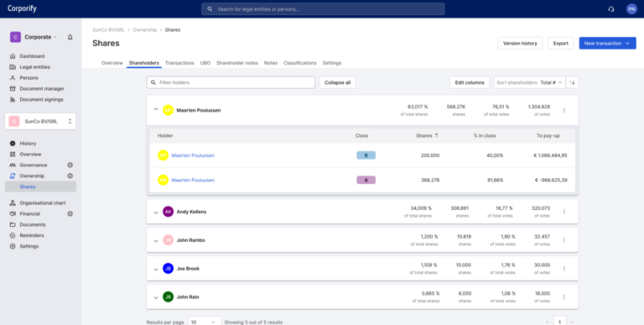Click the Version history button
This screenshot has height=325, width=644.
pyautogui.click(x=520, y=43)
